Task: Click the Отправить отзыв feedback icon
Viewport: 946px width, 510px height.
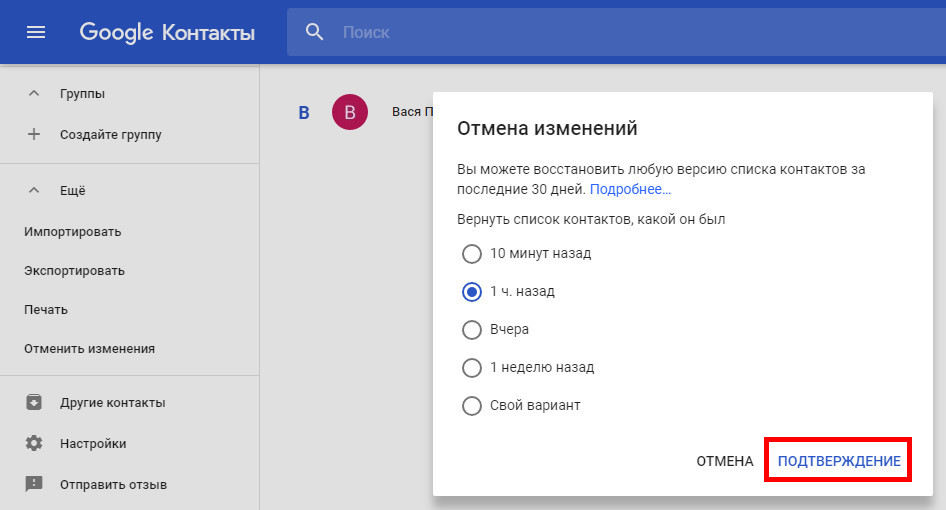Action: [34, 484]
